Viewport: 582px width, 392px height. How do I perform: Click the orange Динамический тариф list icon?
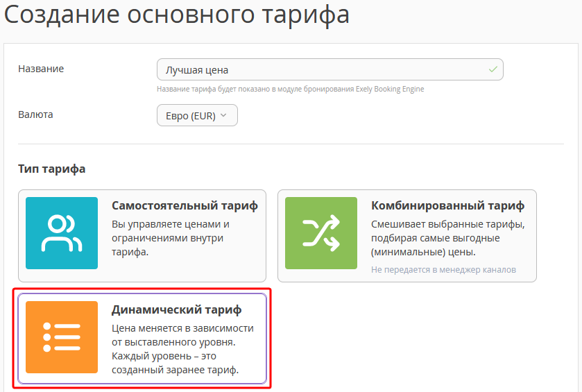62,337
